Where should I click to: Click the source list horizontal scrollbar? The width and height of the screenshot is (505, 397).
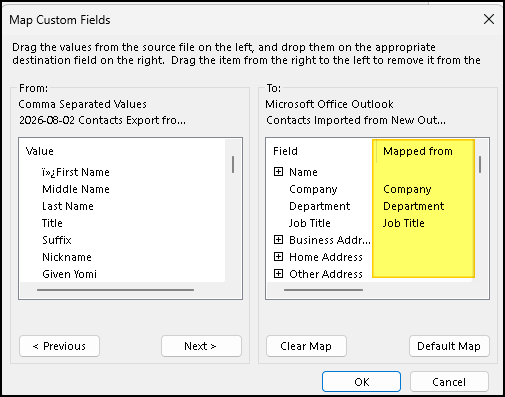point(115,290)
